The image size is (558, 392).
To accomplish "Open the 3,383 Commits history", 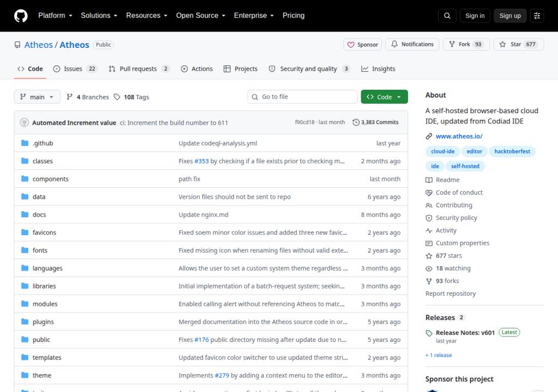I will (x=375, y=122).
